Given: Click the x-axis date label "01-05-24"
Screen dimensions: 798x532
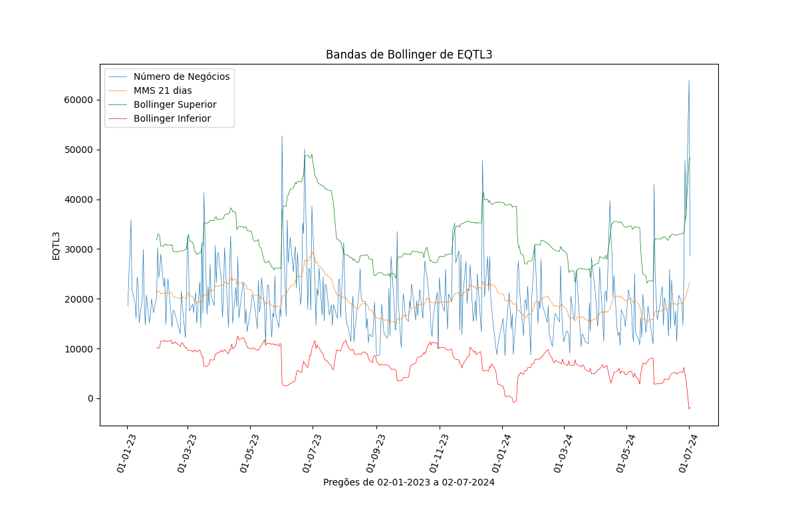Looking at the screenshot, I should click(x=626, y=453).
